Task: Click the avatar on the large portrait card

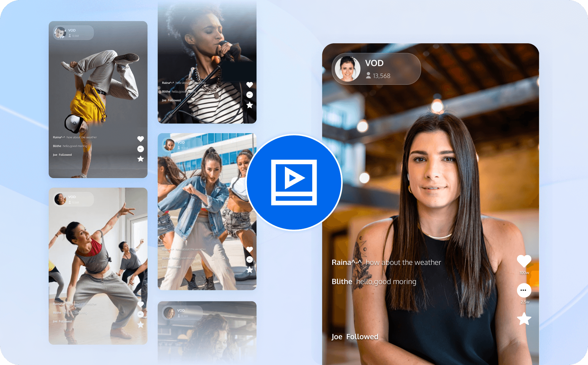Action: [347, 69]
